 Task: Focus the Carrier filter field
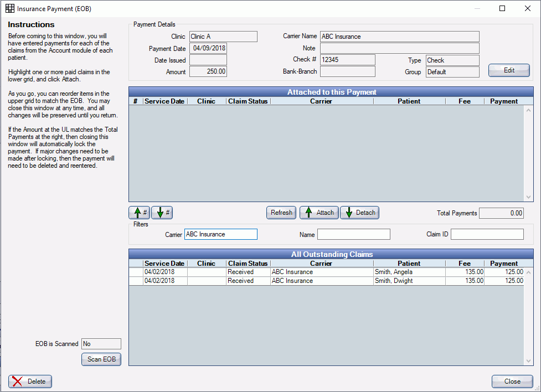click(221, 234)
